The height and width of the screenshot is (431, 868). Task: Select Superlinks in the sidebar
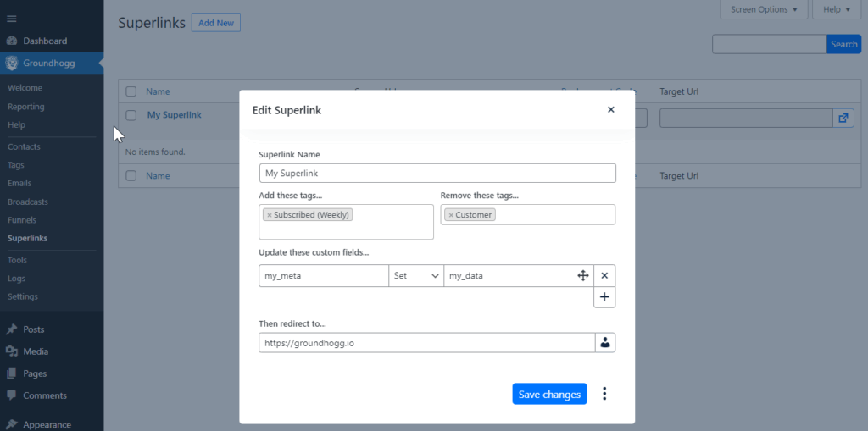coord(28,238)
